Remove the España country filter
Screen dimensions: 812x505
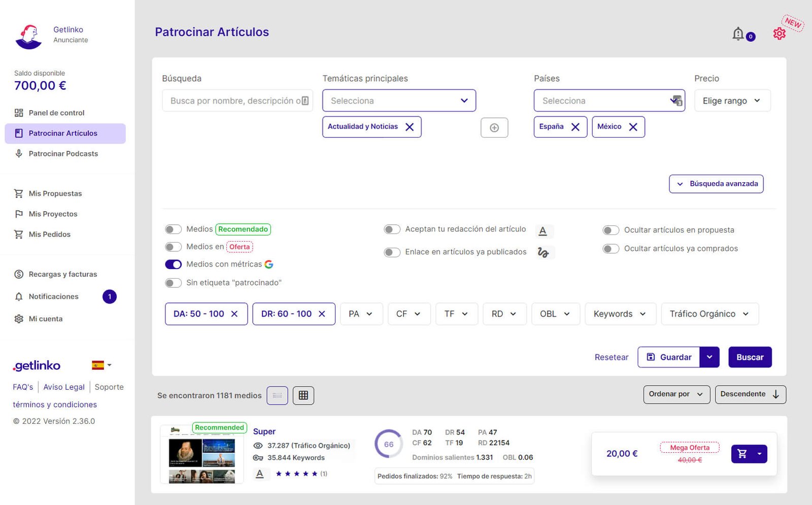pos(575,127)
